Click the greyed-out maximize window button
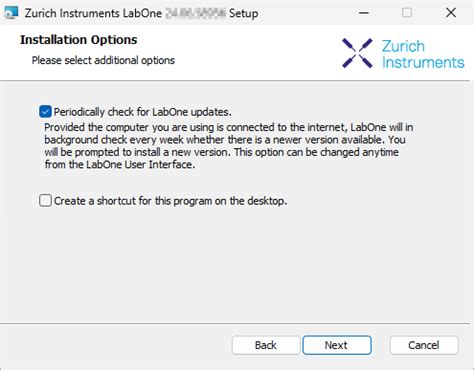This screenshot has height=370, width=474. 407,13
